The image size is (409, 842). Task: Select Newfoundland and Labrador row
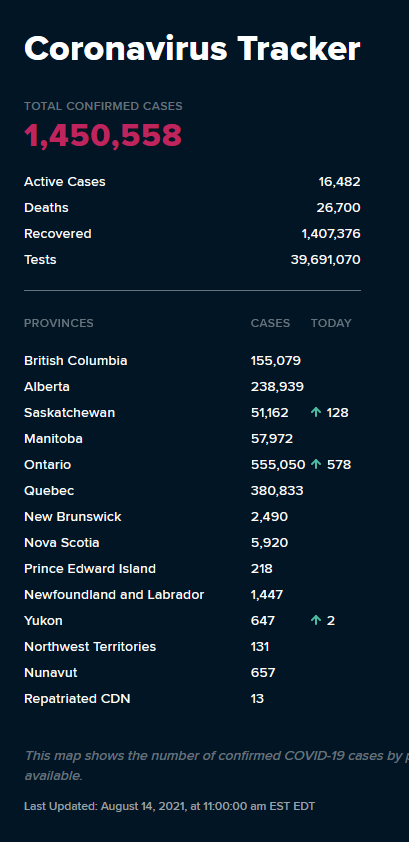(x=192, y=595)
